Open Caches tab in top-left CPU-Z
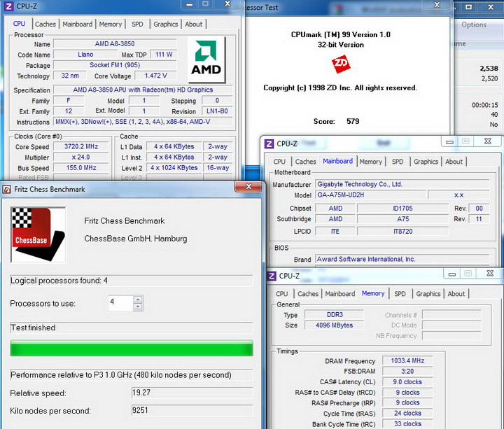The image size is (504, 429). tap(45, 24)
